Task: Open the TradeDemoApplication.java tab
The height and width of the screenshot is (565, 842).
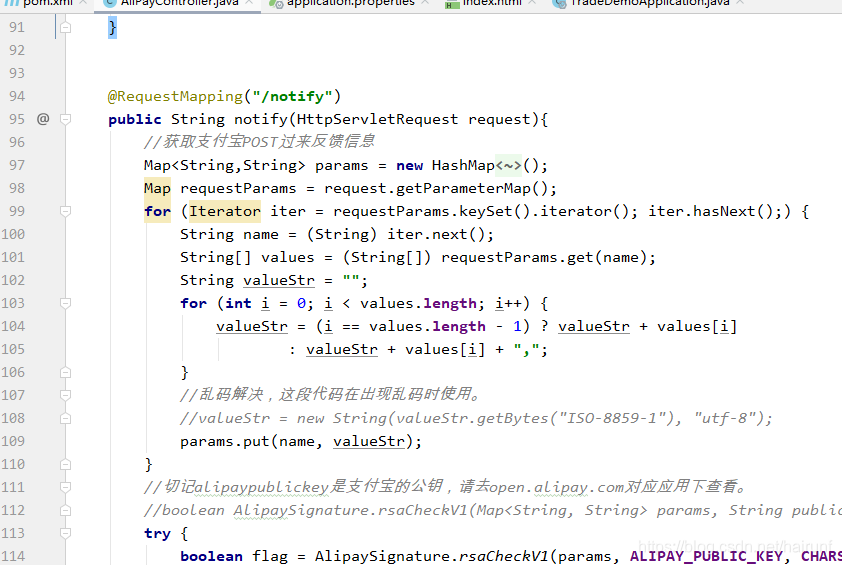Action: pos(650,3)
